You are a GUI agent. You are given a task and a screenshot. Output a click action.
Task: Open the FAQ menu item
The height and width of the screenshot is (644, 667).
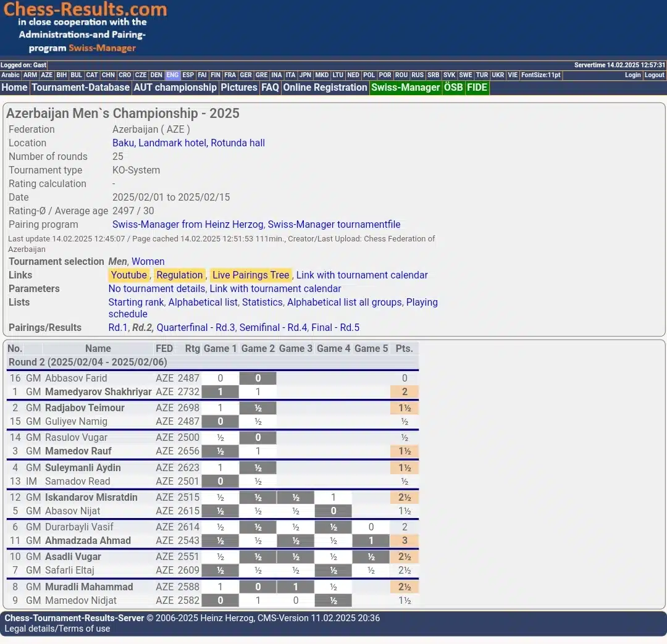[270, 88]
